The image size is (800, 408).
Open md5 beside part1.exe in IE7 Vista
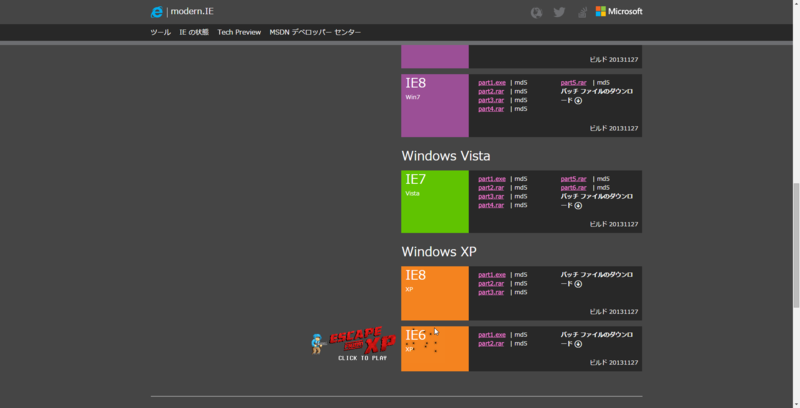(521, 179)
